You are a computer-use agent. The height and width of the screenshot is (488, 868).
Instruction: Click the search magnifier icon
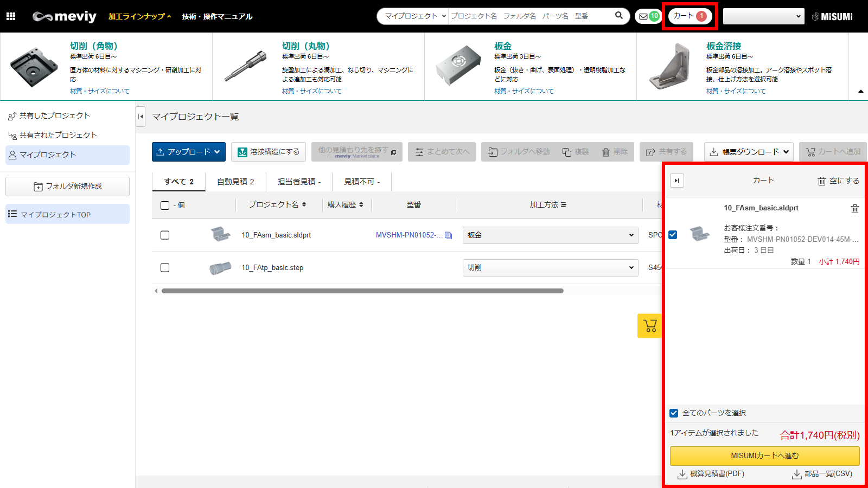tap(619, 16)
